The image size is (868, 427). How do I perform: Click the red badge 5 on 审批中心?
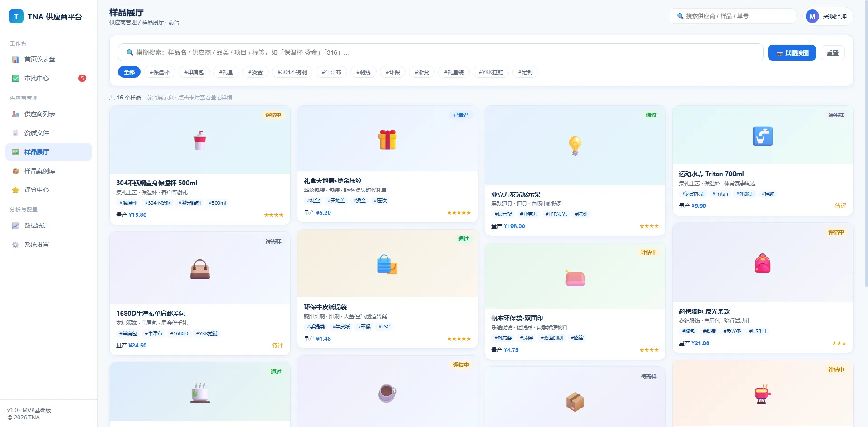tap(82, 79)
